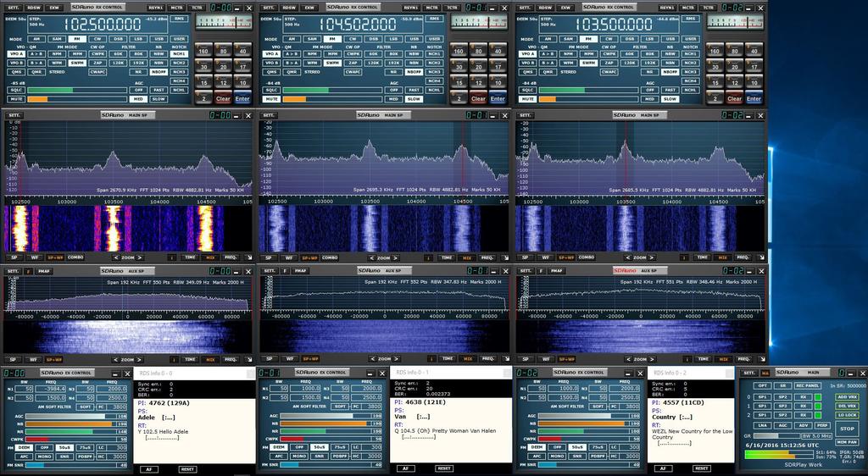Image resolution: width=868 pixels, height=476 pixels.
Task: Open EXW on 104.502 RX Control
Action: click(309, 8)
